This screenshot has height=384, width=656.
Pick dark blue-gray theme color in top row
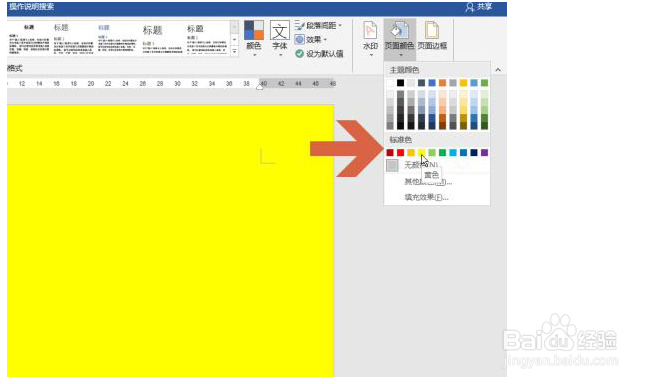coord(421,83)
